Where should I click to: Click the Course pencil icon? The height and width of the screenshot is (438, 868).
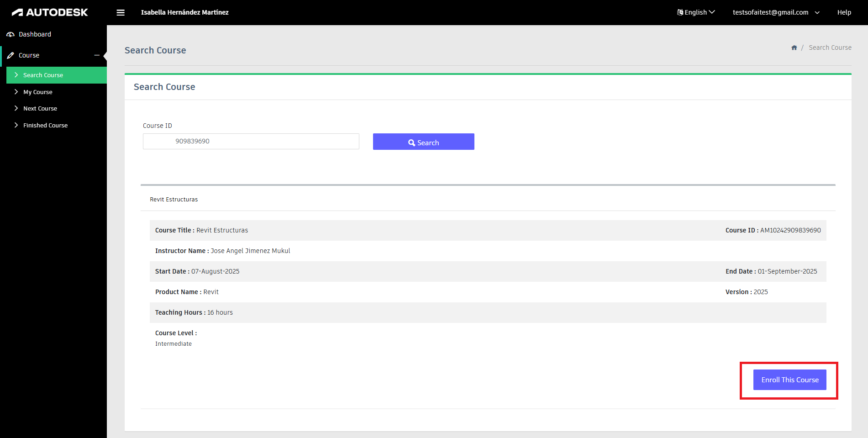pos(11,55)
